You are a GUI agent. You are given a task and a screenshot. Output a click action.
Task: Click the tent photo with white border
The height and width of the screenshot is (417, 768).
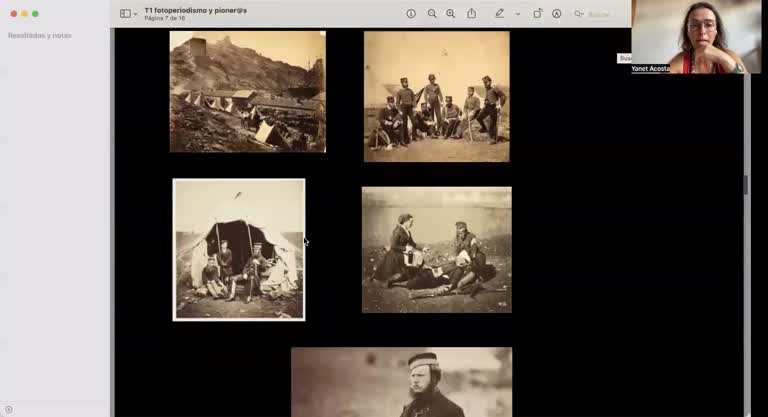[239, 250]
